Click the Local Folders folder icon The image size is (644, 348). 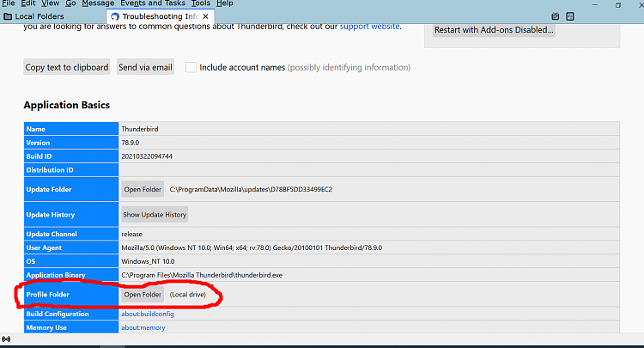point(8,16)
